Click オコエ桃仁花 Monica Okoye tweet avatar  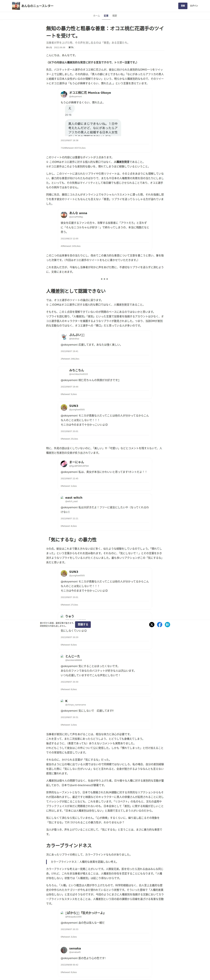[x=64, y=94]
